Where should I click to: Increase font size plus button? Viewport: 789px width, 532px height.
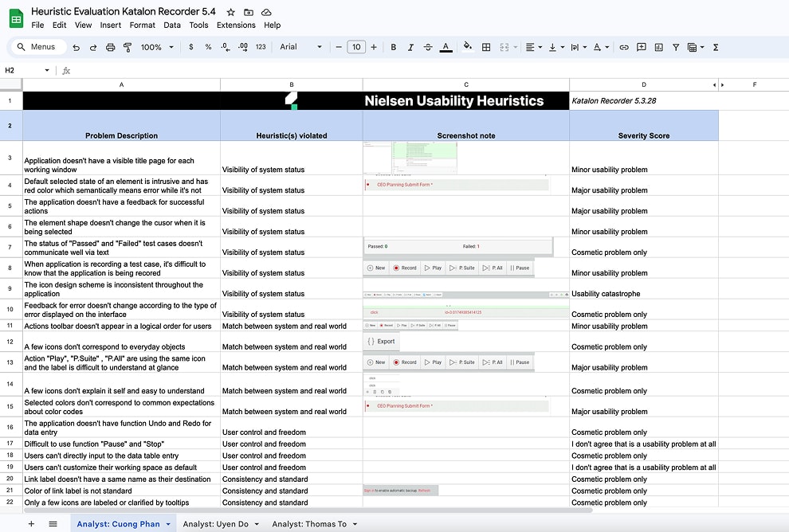pos(373,47)
